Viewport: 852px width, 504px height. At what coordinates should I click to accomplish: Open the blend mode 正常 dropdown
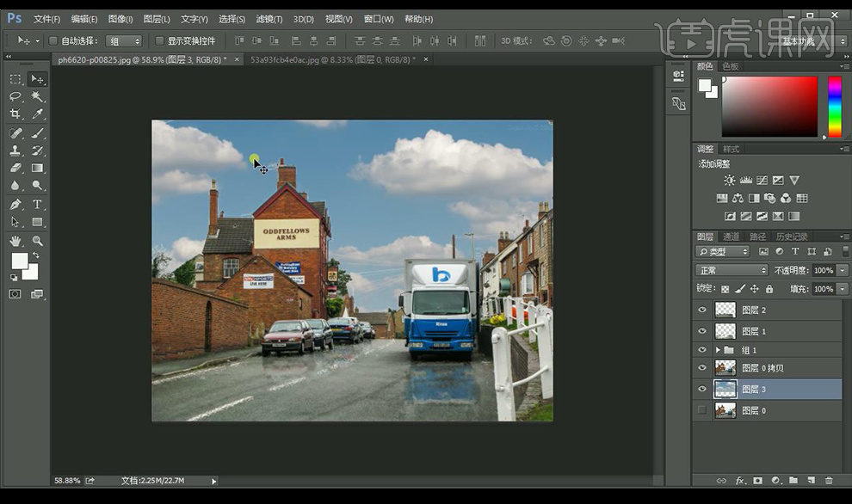pyautogui.click(x=731, y=270)
